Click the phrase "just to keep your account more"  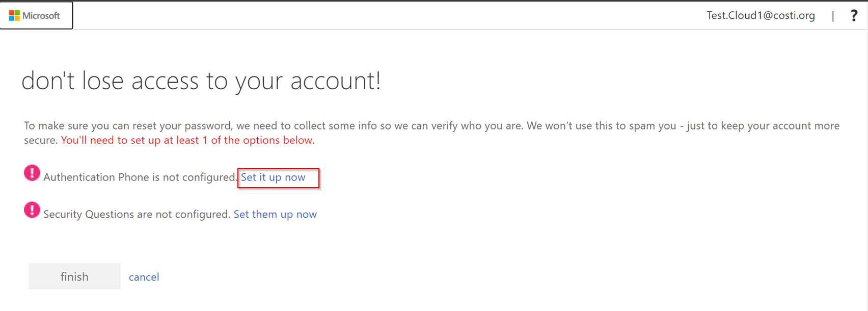coord(763,126)
